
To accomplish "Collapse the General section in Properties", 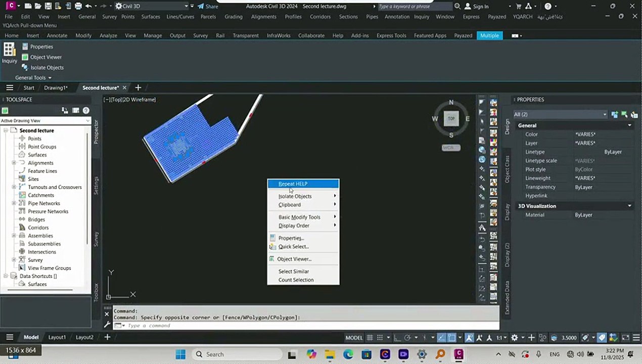I will coord(629,125).
